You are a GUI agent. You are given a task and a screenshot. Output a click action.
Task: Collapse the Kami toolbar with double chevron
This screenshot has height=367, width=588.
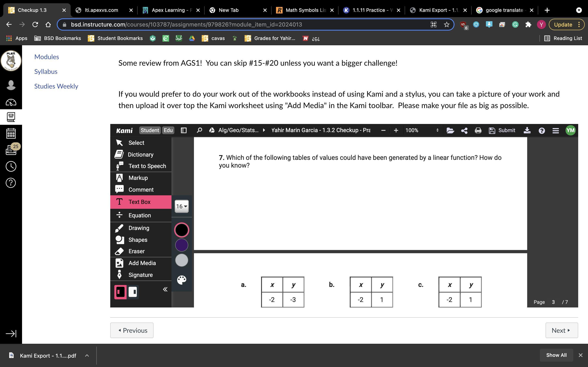point(165,289)
